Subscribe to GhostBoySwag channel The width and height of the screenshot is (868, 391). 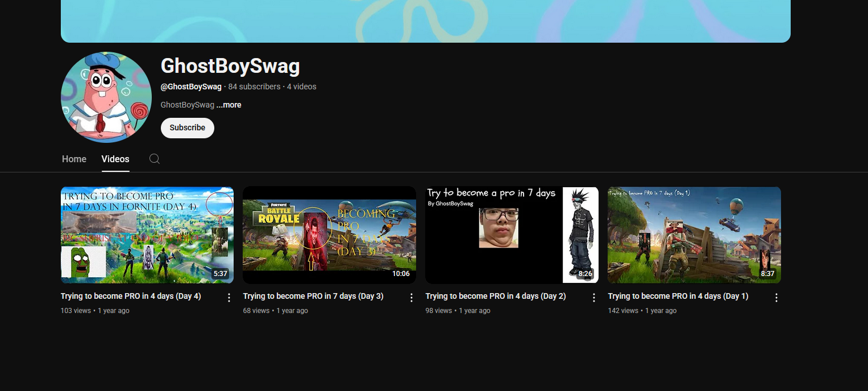click(x=188, y=128)
